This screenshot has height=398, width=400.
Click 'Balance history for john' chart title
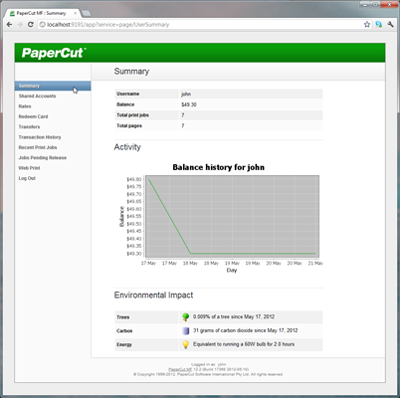tap(218, 167)
